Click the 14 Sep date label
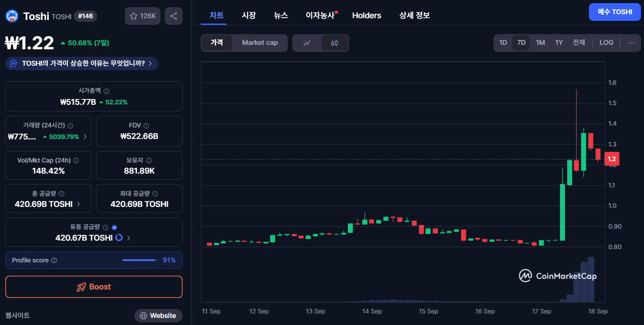 coord(372,311)
